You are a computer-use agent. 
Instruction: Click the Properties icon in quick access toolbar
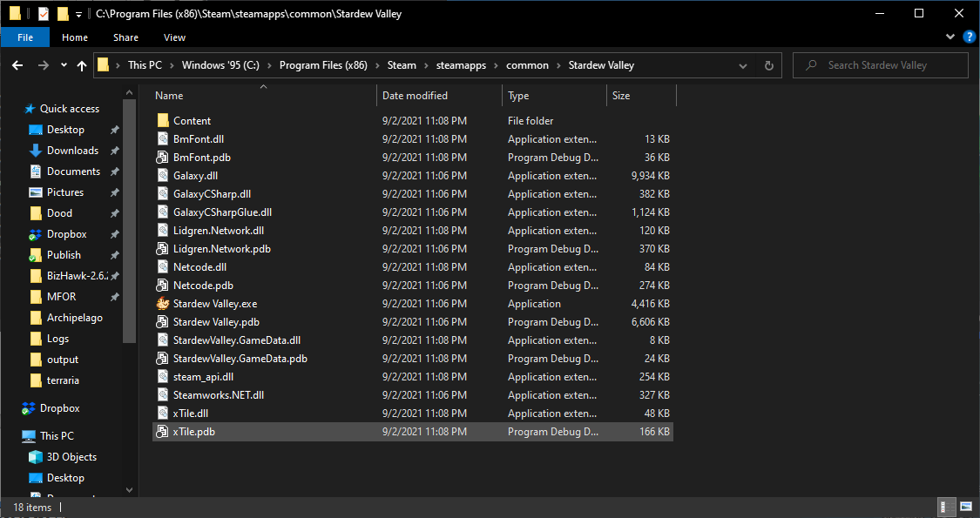[43, 13]
